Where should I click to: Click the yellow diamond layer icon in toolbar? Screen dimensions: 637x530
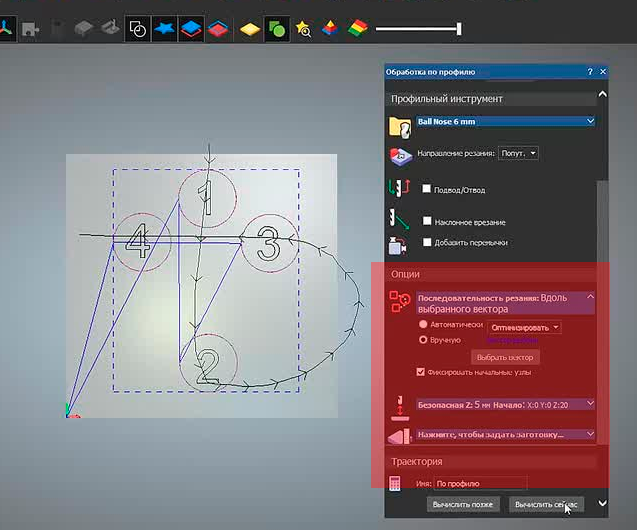251,30
